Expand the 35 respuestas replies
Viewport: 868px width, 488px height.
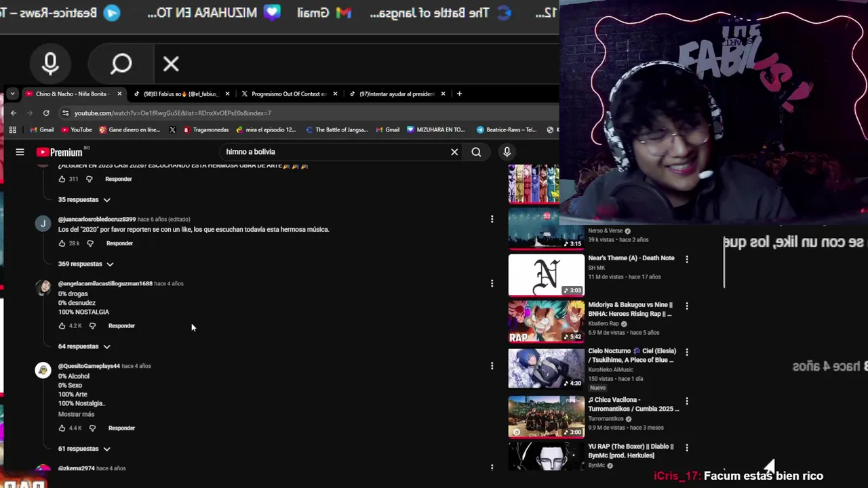click(84, 200)
